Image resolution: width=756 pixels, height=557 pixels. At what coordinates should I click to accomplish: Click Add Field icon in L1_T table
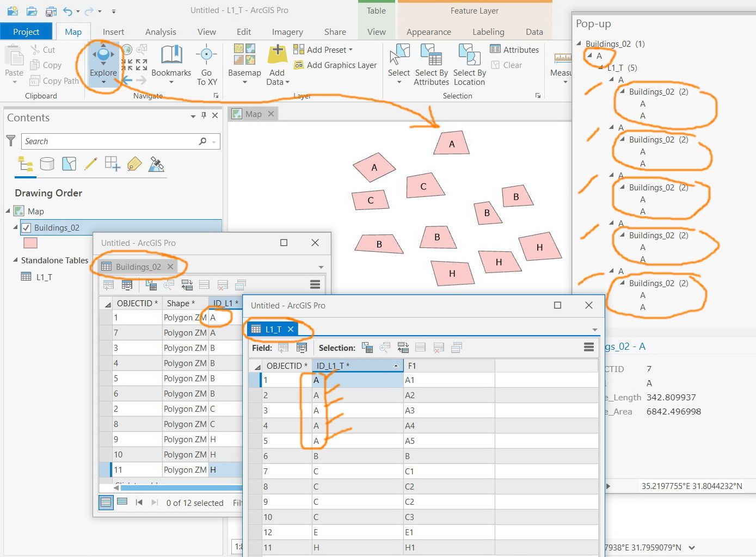(283, 348)
